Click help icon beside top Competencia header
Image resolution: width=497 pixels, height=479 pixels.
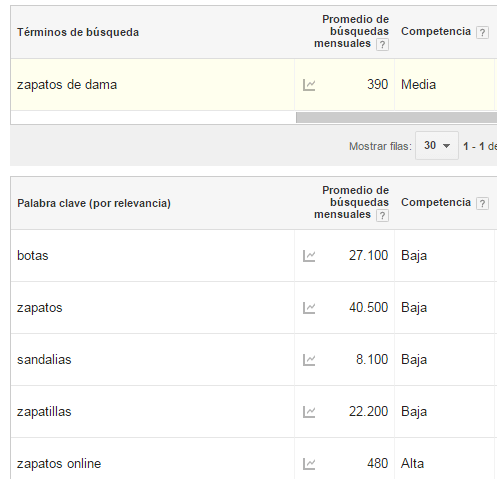click(482, 32)
